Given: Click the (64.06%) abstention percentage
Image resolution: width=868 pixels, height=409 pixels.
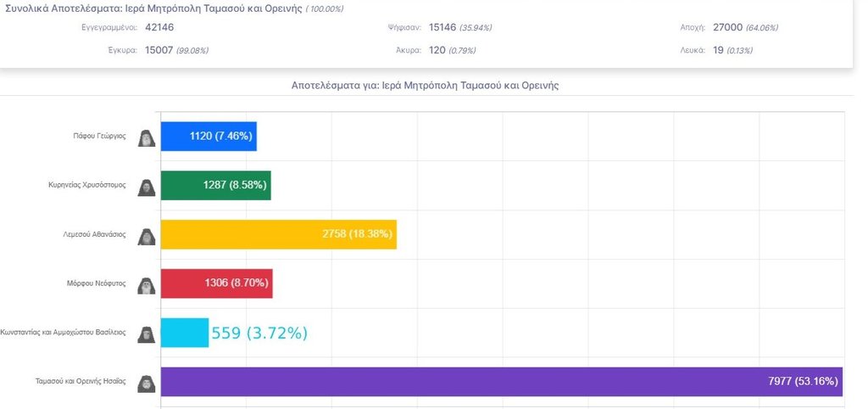Looking at the screenshot, I should 762,28.
